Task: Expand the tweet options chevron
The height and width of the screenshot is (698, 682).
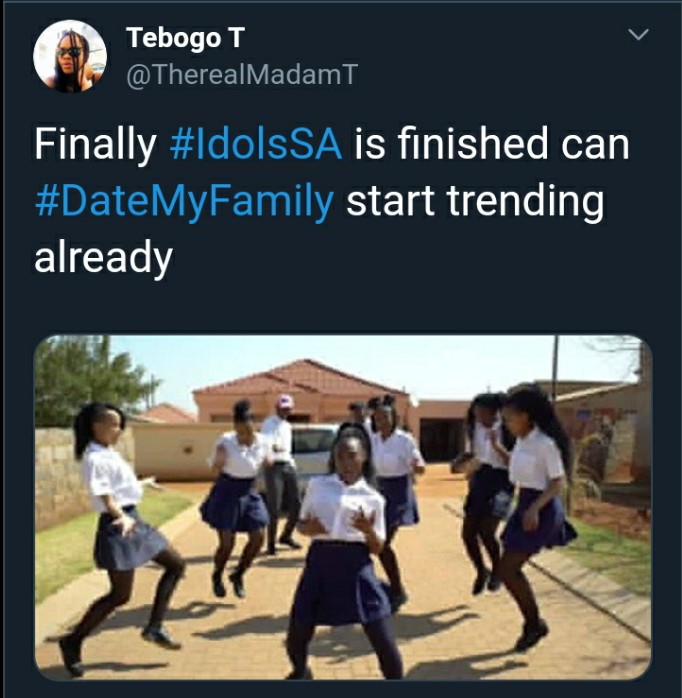Action: click(638, 34)
